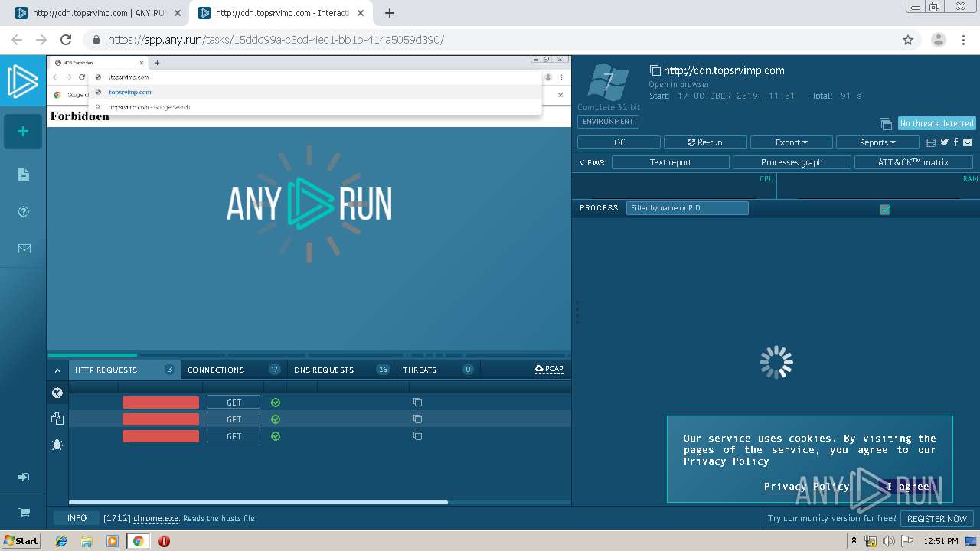The height and width of the screenshot is (551, 980).
Task: Click the browser address bar
Action: click(490, 40)
